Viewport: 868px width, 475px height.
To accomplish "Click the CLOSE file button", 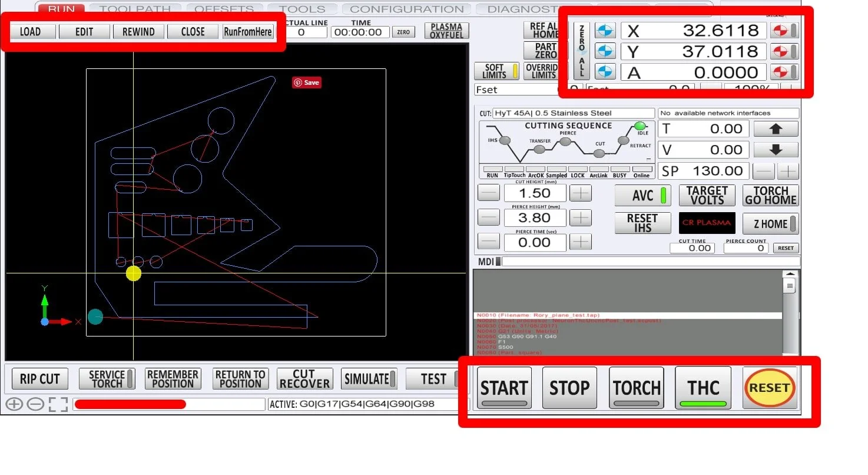I will click(193, 31).
